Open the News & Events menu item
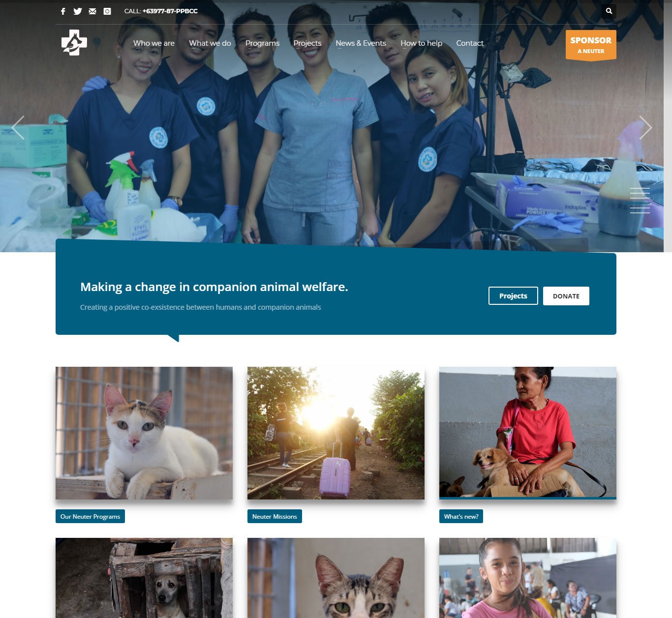 361,43
